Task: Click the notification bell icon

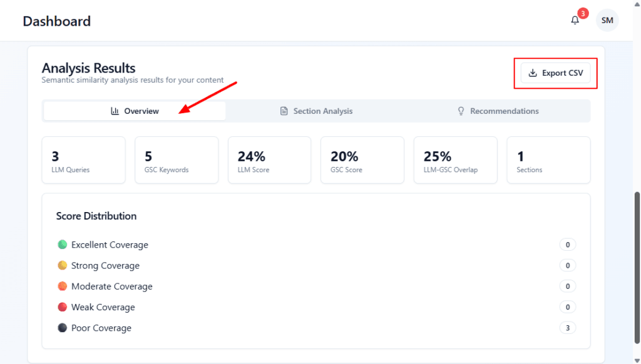Action: point(575,21)
